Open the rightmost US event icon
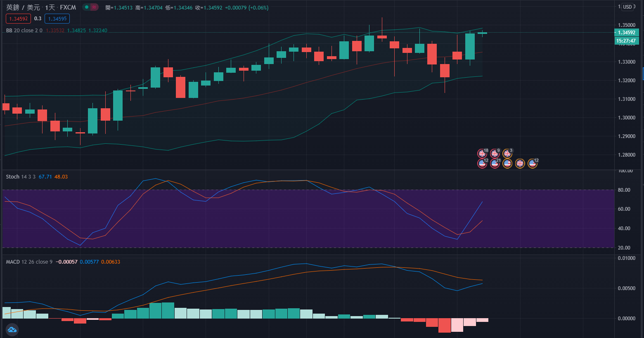Screen dimensions: 644x338 tap(532, 164)
